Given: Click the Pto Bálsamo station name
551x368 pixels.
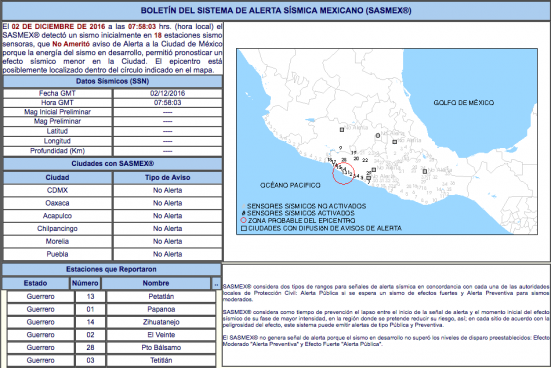Looking at the screenshot, I should [161, 348].
